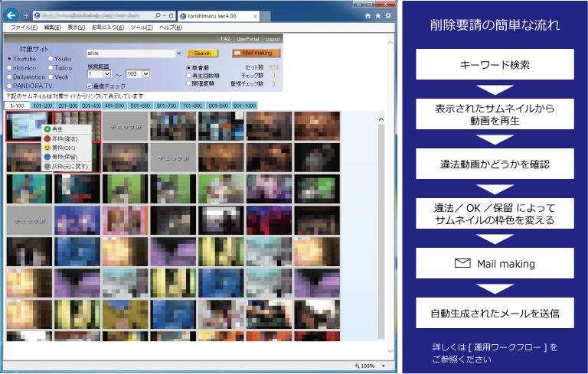Switch to the 1-100 results tab
The width and height of the screenshot is (588, 374).
[x=18, y=106]
